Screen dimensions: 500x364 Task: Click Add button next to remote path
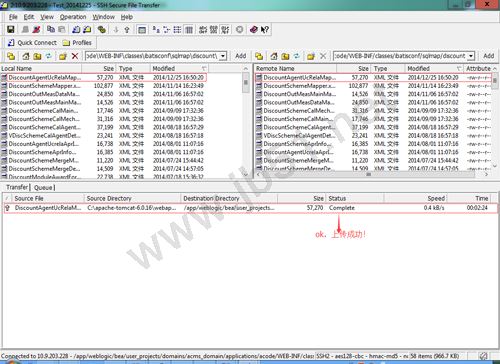(x=488, y=56)
